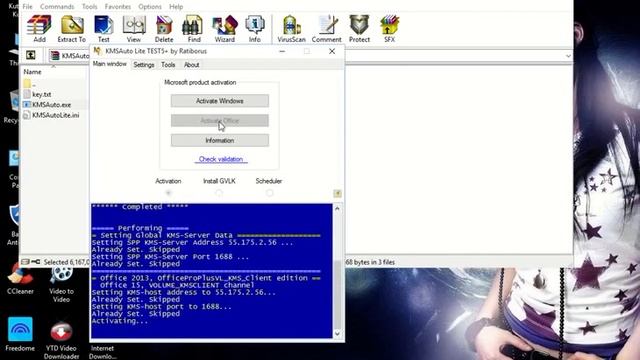Click the blue console output area
The width and height of the screenshot is (640, 360).
coord(211,271)
